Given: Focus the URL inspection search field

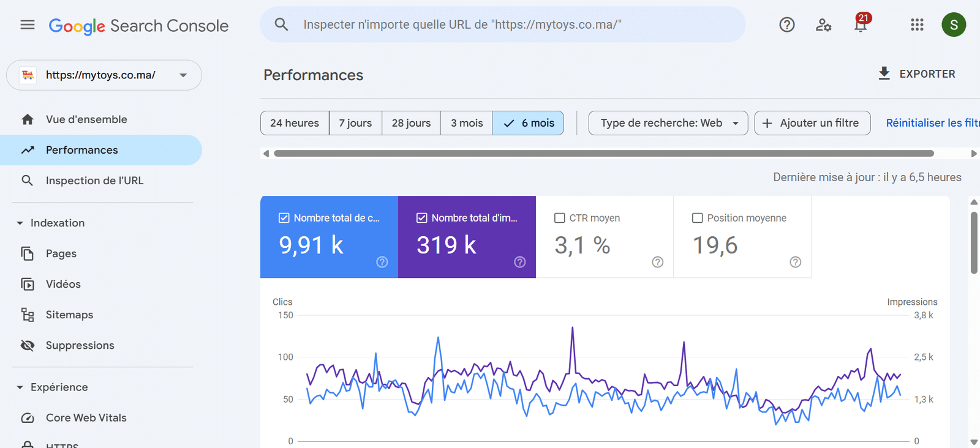Looking at the screenshot, I should (x=503, y=24).
